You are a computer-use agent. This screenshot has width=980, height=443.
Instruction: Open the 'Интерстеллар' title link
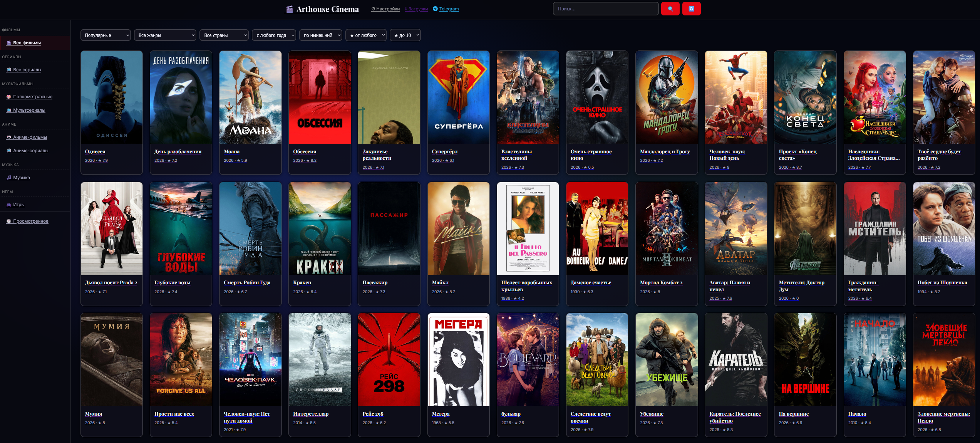[311, 414]
